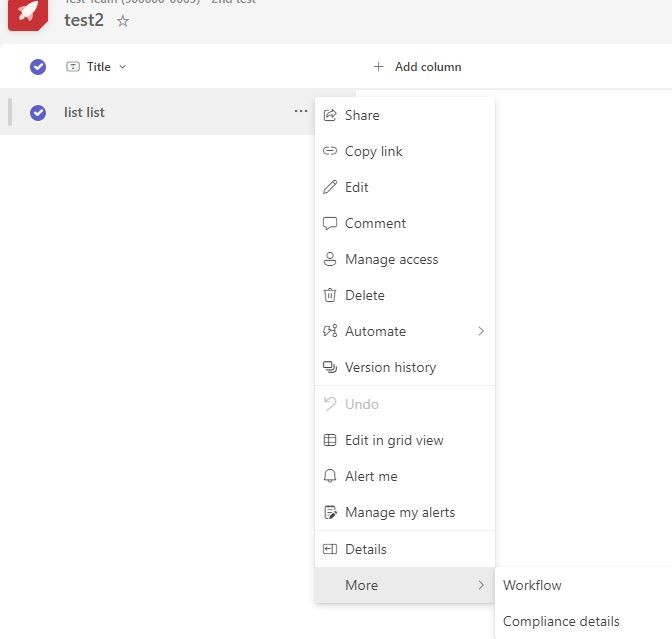Choose Alert me

coord(405,476)
